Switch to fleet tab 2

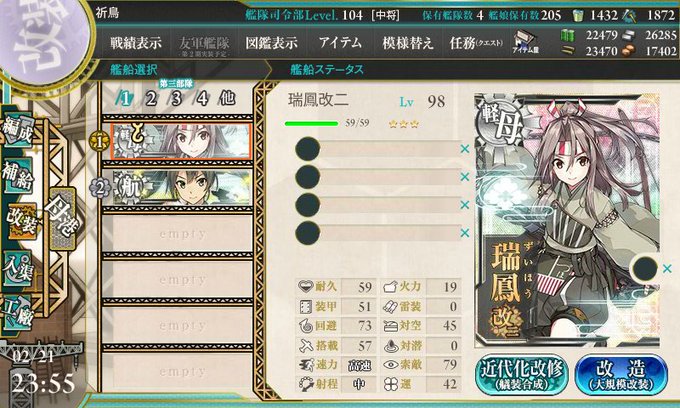pos(150,99)
